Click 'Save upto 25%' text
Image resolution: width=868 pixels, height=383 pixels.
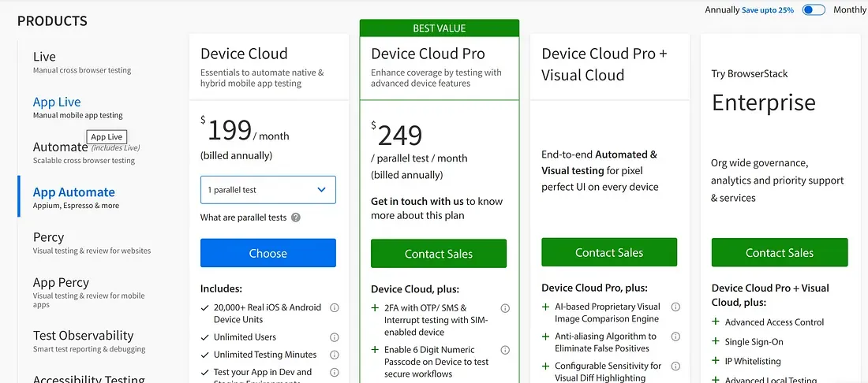[768, 10]
